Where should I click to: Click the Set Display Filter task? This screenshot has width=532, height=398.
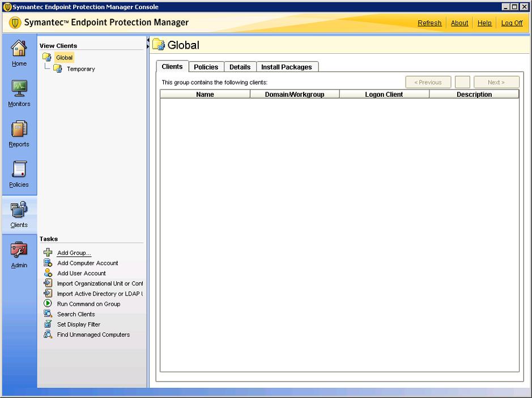pos(79,324)
